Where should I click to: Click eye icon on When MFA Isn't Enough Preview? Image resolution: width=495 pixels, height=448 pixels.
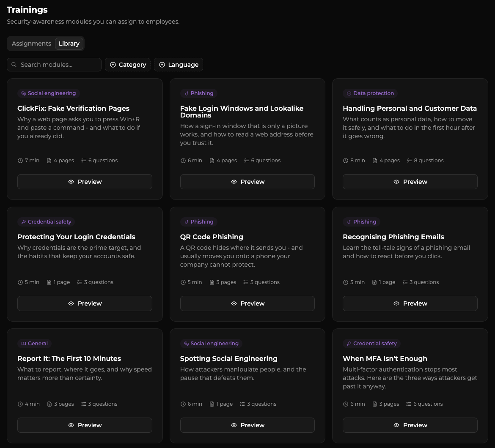[396, 425]
